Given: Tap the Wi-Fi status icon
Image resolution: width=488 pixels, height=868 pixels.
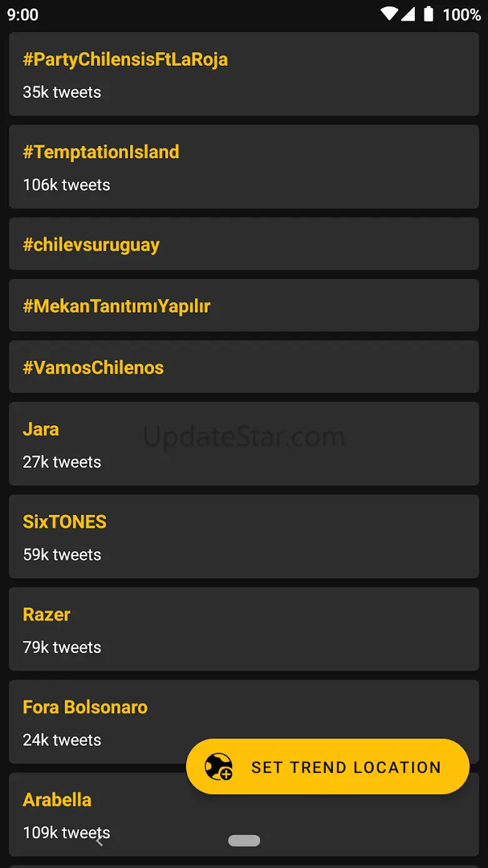Looking at the screenshot, I should (389, 14).
